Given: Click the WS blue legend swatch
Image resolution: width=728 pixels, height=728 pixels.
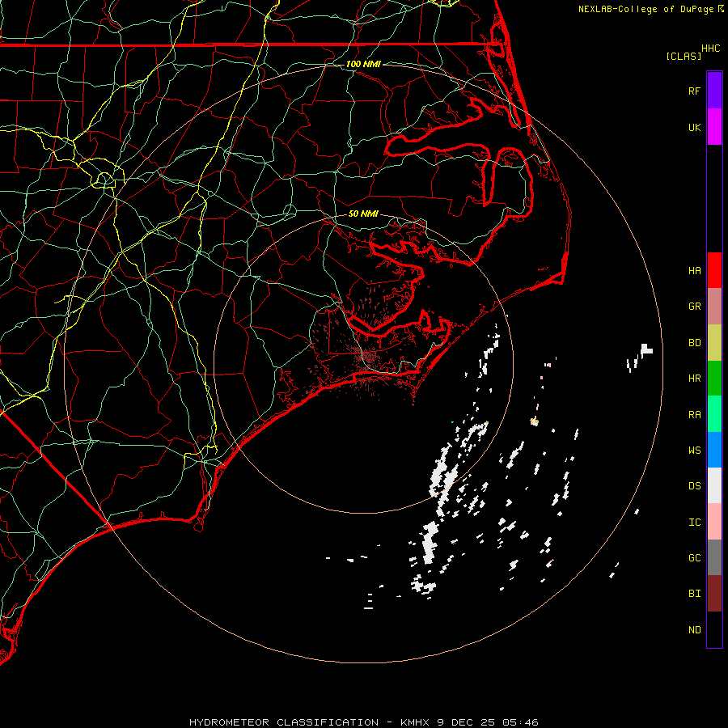Looking at the screenshot, I should [714, 450].
